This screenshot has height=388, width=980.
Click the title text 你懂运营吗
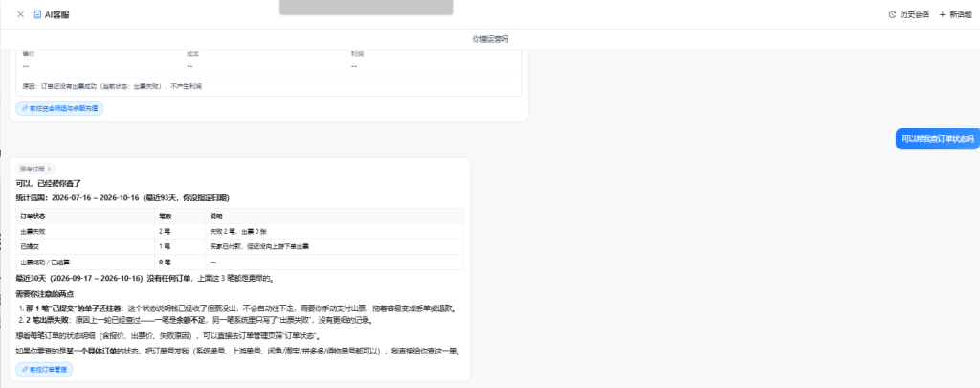pos(490,39)
